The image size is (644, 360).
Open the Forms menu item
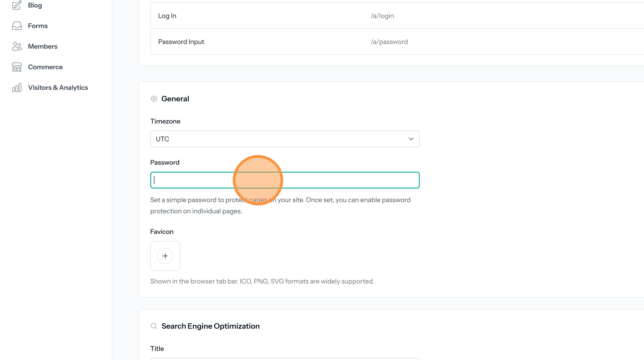(x=38, y=26)
